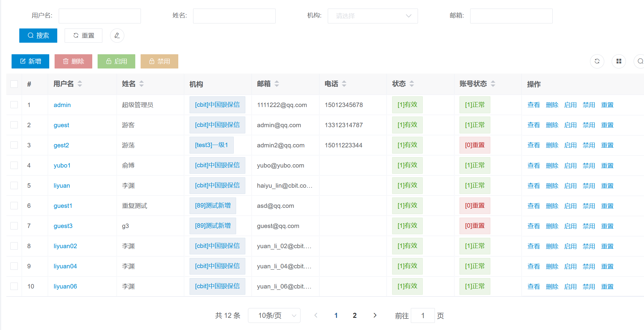Image resolution: width=644 pixels, height=330 pixels.
Task: Check the liyuan02 row checkbox
Action: click(14, 246)
